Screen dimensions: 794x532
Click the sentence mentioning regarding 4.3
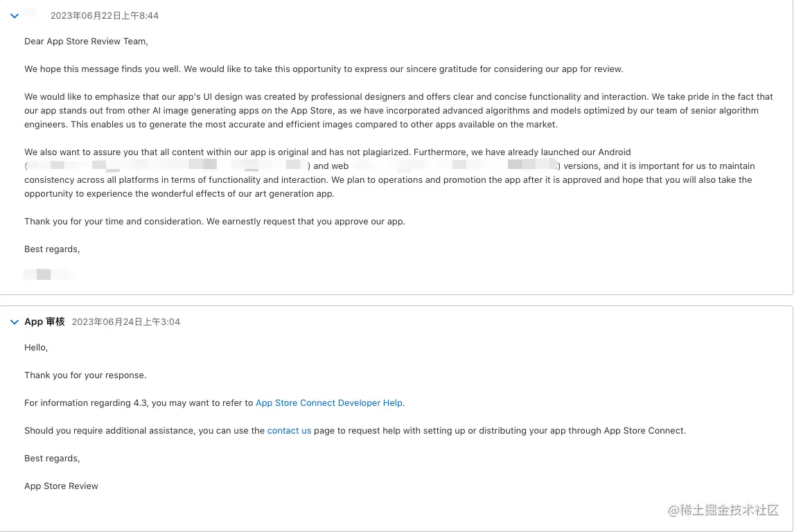[x=215, y=403]
